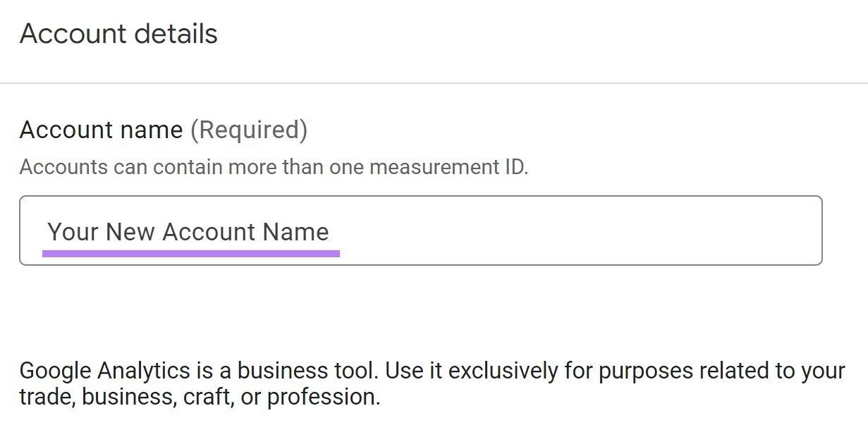This screenshot has height=425, width=868.
Task: Click the 'Account details' heading
Action: point(118,32)
